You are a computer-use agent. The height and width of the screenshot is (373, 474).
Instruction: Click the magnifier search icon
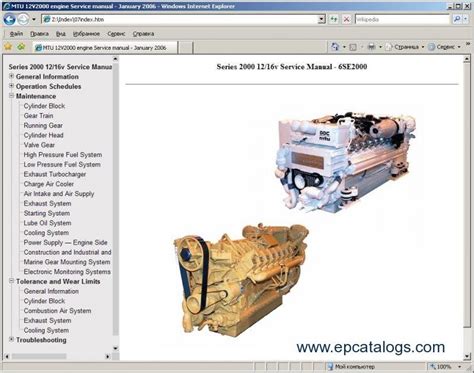457,19
